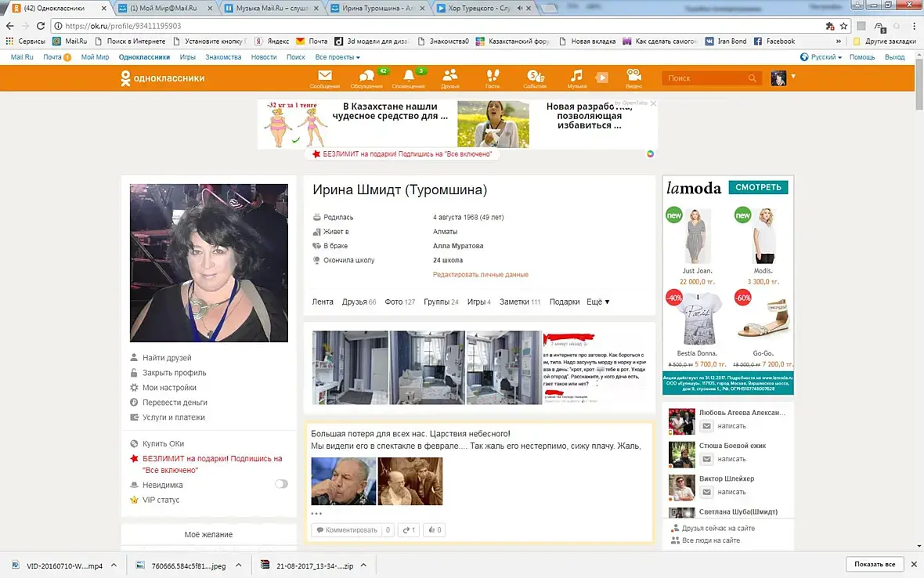Viewport: 924px width, 578px height.
Task: Open the Messages envelope icon in the orange header
Action: click(x=325, y=78)
